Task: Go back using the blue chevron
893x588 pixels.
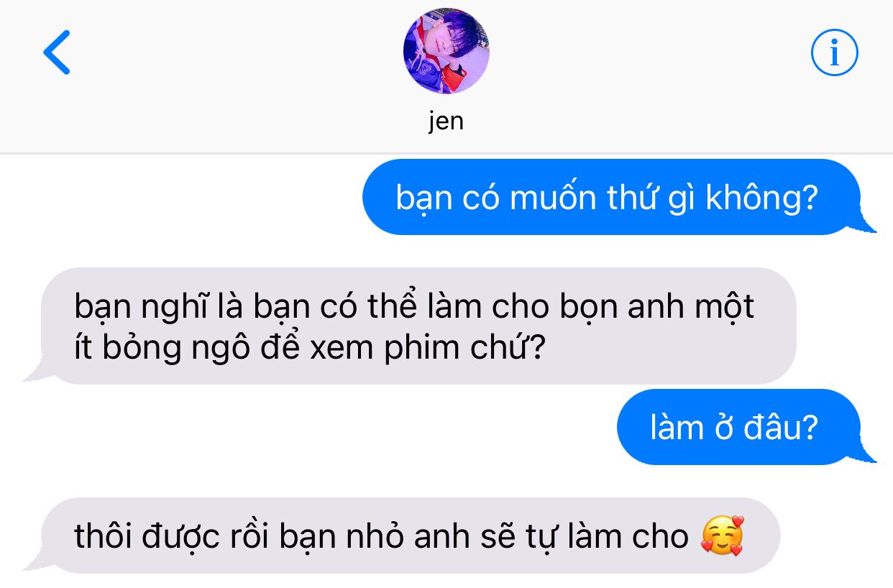Action: 57,52
